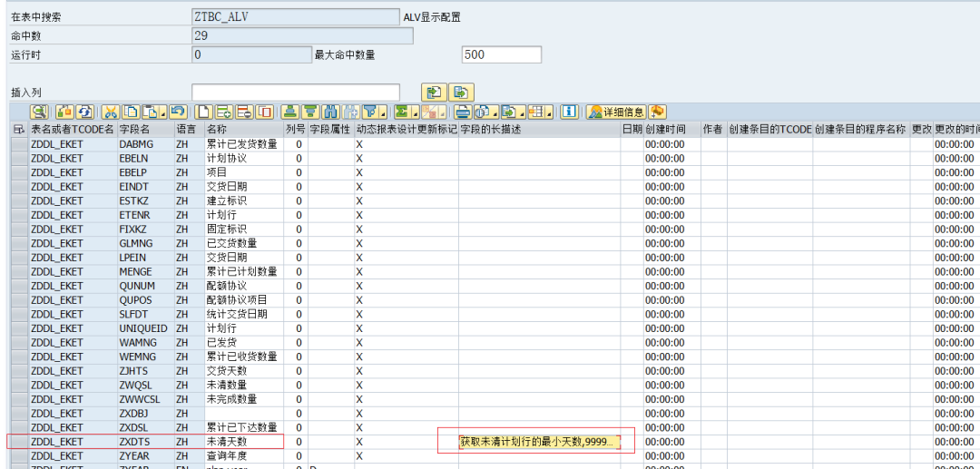Click the ZXDBJ field name cell

[x=145, y=414]
